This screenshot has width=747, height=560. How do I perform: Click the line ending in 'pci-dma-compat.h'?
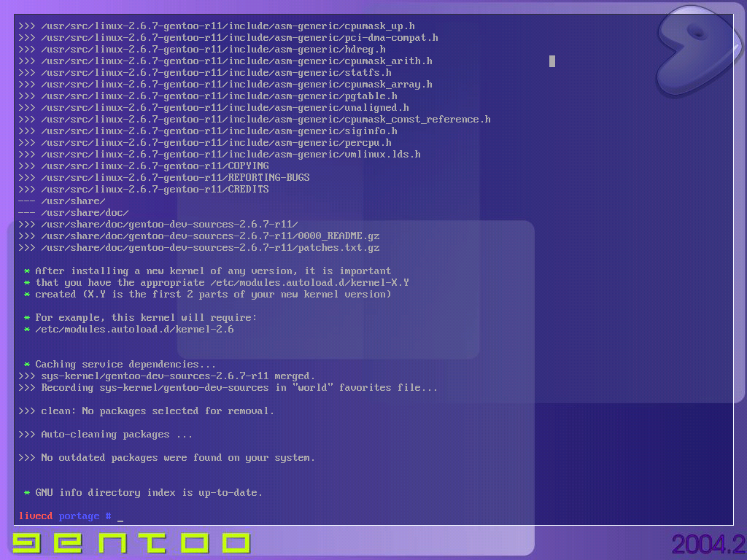[228, 38]
